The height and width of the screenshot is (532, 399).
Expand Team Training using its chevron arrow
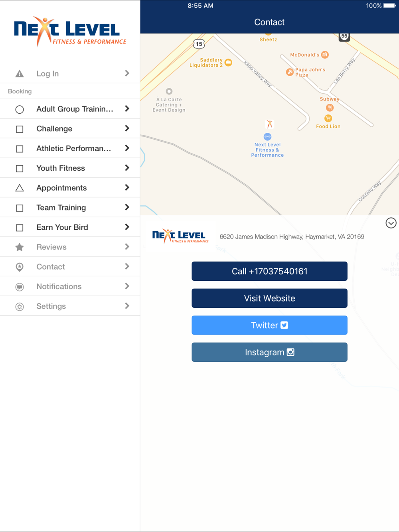pyautogui.click(x=127, y=207)
